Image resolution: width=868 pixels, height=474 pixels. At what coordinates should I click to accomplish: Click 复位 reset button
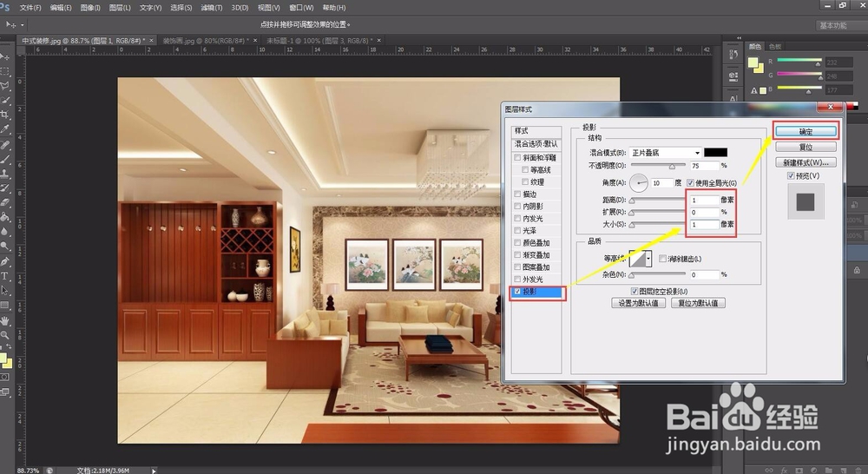pyautogui.click(x=806, y=147)
